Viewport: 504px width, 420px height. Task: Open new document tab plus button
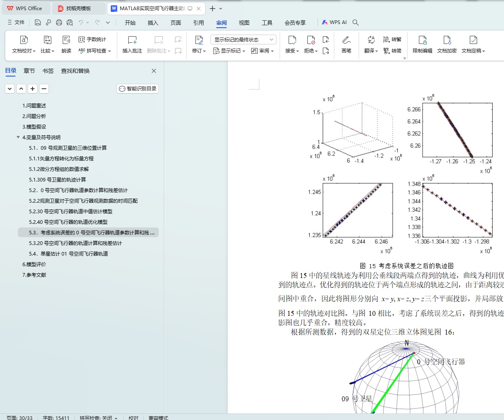pos(213,8)
